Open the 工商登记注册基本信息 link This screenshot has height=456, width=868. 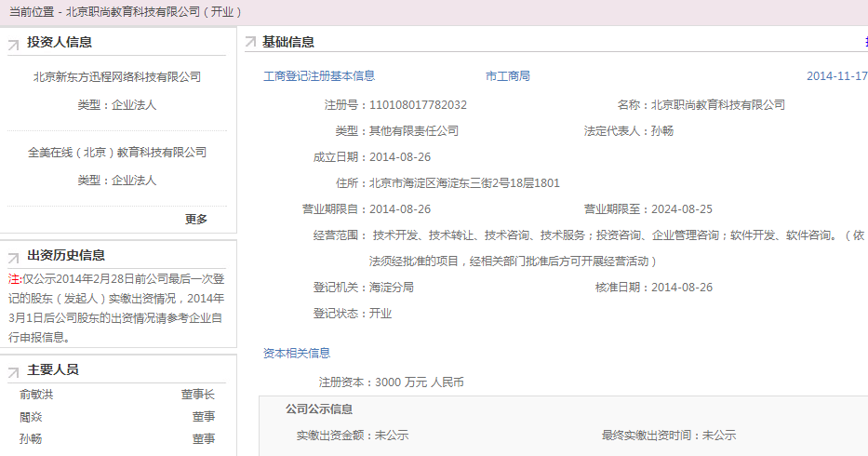click(319, 76)
